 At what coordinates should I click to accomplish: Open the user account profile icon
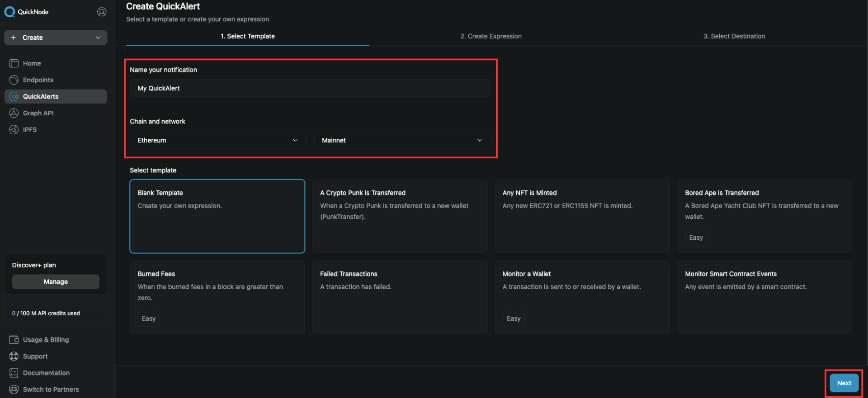tap(102, 12)
